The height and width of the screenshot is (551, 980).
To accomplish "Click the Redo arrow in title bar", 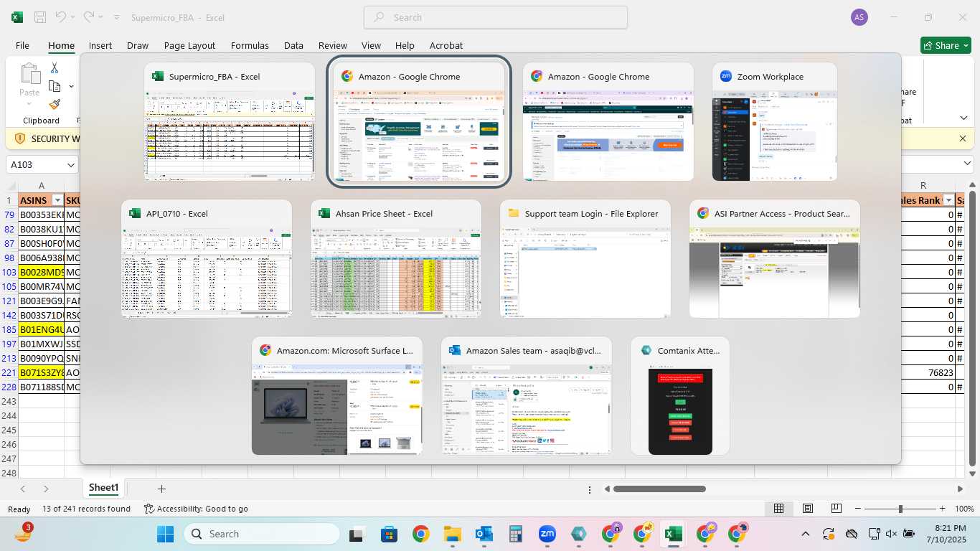I will (88, 17).
